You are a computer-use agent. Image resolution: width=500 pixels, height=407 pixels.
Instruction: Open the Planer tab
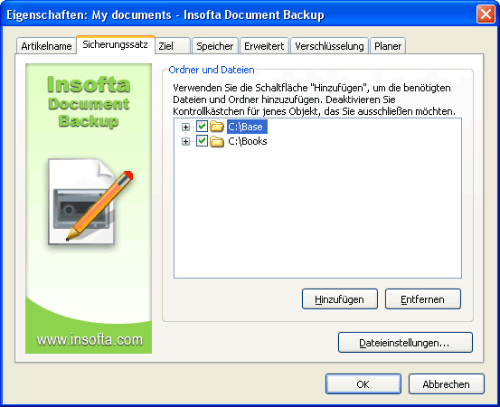click(388, 46)
